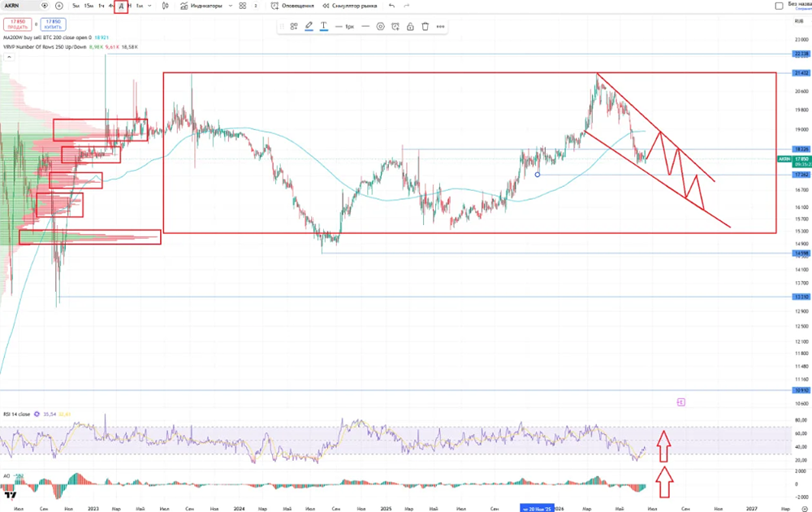Click the eye icon beside AKRN symbol

45,6
